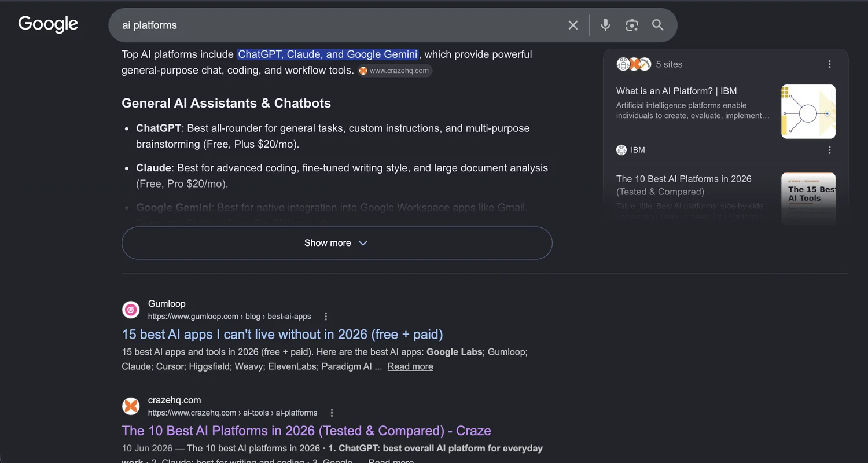Open the crazehq.com result three-dot menu
Screen dimensions: 868x463
pyautogui.click(x=332, y=413)
